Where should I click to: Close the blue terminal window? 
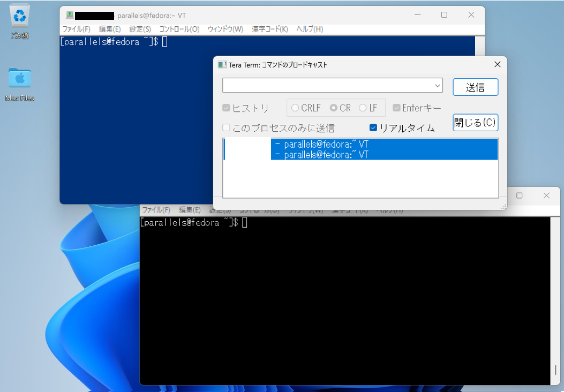pyautogui.click(x=471, y=15)
